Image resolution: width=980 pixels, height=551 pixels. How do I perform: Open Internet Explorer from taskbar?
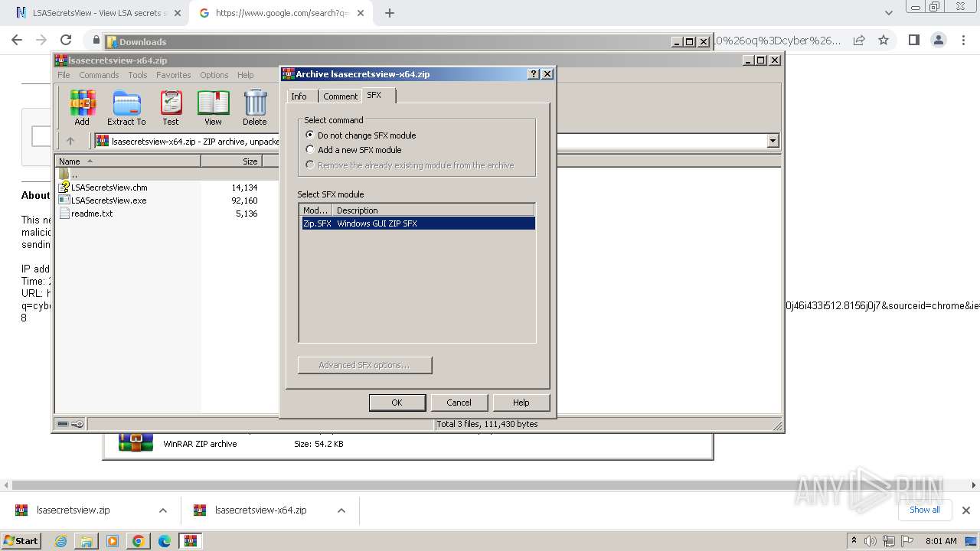[x=60, y=541]
